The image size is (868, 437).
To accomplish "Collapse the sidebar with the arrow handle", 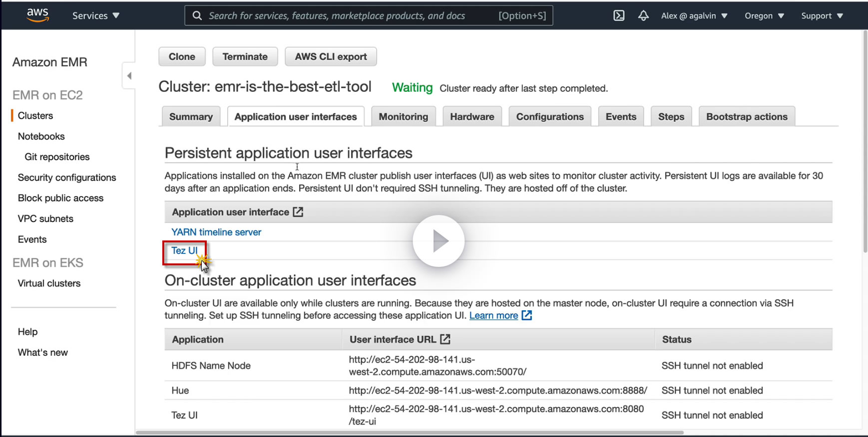I will click(x=129, y=76).
